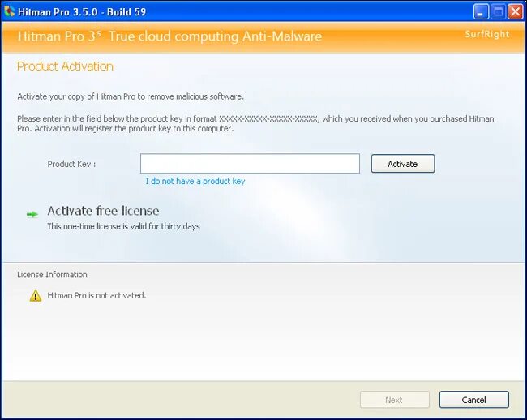Close the Hitman Pro window

(x=515, y=12)
